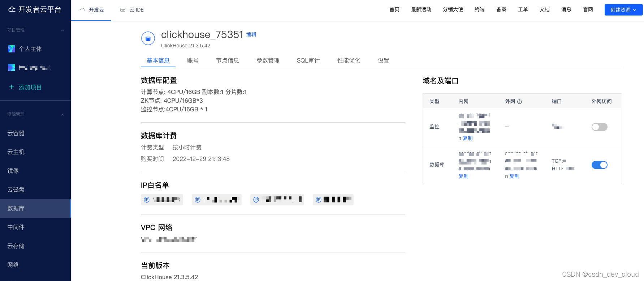This screenshot has height=281, width=644.
Task: Click 编辑 link next to instance name
Action: coord(251,34)
